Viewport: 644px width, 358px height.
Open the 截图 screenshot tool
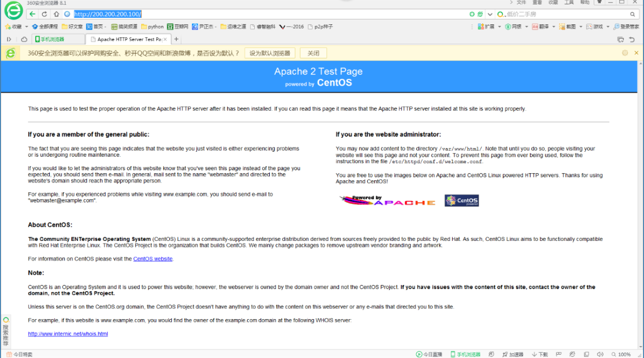tap(567, 26)
